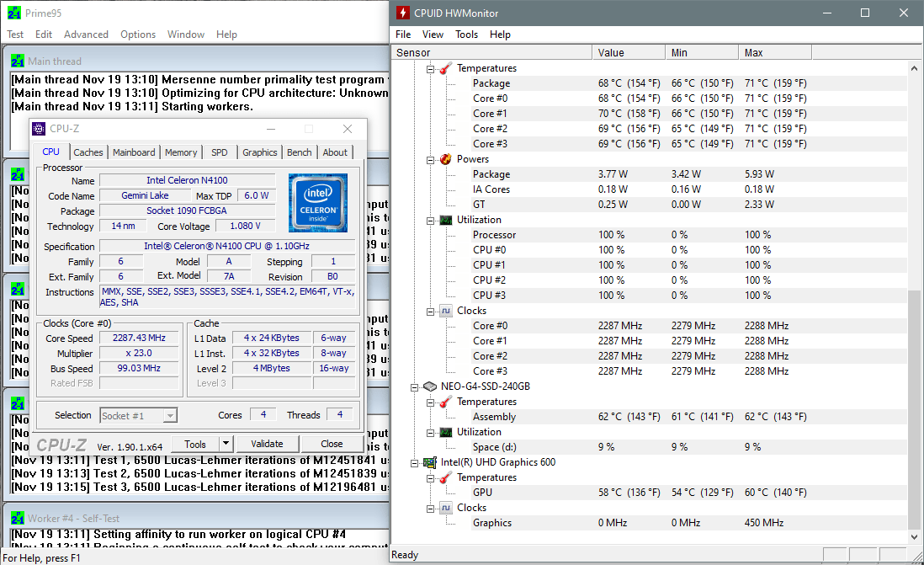924x565 pixels.
Task: Click the CPU Clocks waveform icon
Action: click(446, 311)
